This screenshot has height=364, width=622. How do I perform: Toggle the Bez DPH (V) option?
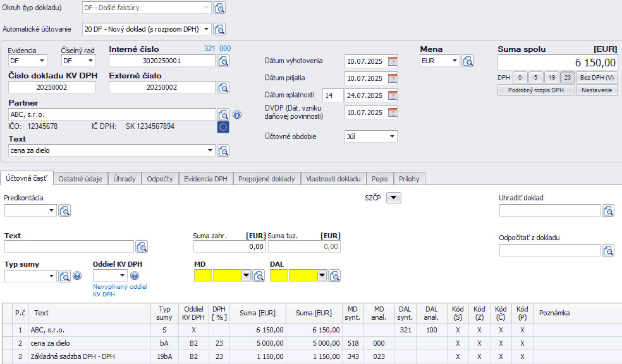597,78
